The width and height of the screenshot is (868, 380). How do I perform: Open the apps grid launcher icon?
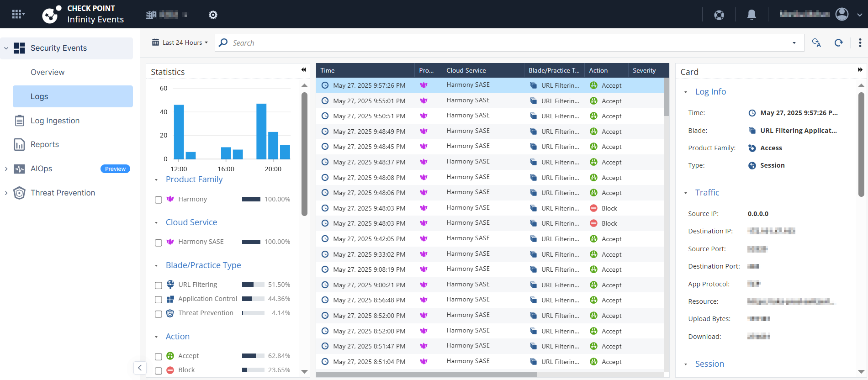[17, 14]
